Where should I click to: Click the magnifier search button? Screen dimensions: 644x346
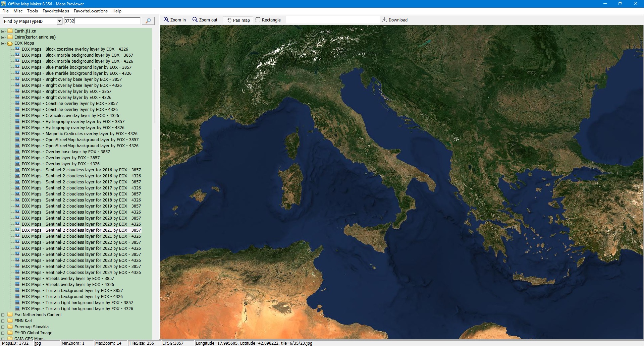pos(148,21)
